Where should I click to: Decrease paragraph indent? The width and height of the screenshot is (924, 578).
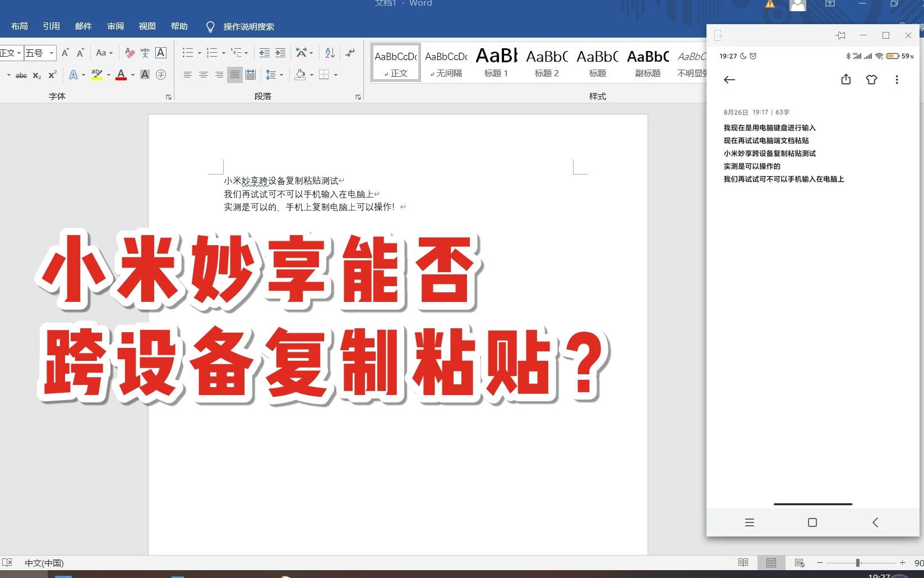[265, 53]
